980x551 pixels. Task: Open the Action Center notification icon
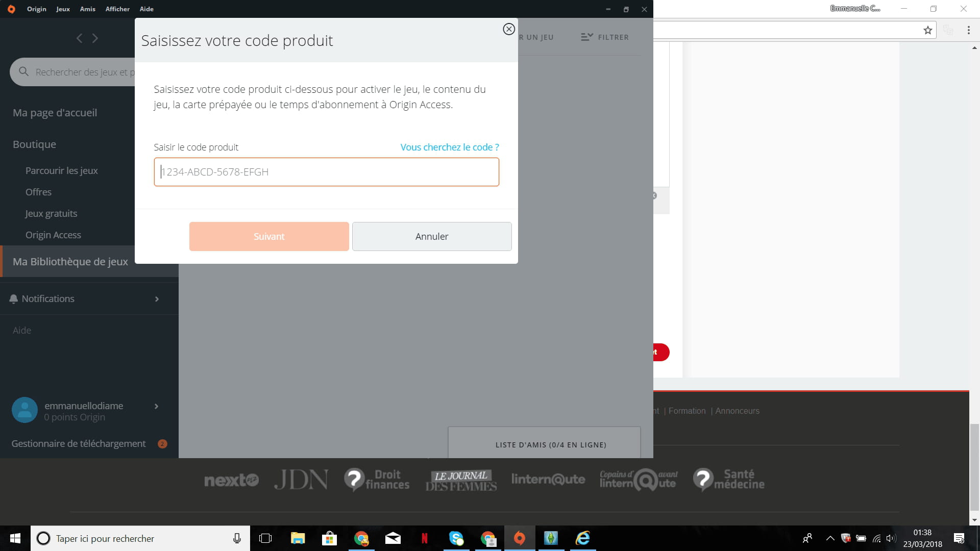tap(959, 538)
